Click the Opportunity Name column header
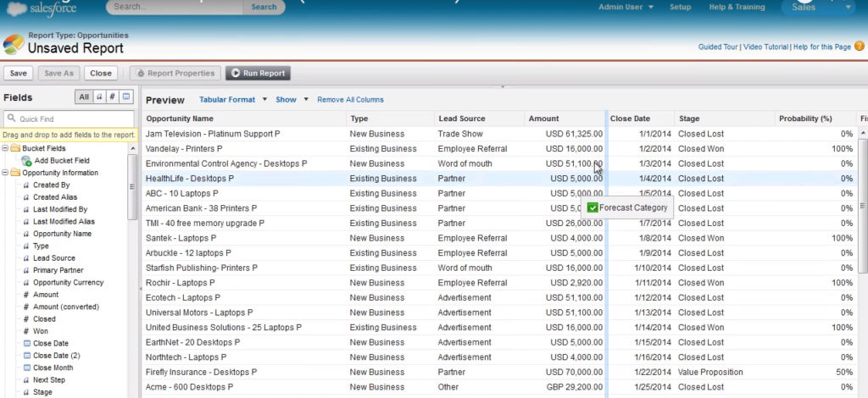Image resolution: width=868 pixels, height=398 pixels. tap(245, 119)
